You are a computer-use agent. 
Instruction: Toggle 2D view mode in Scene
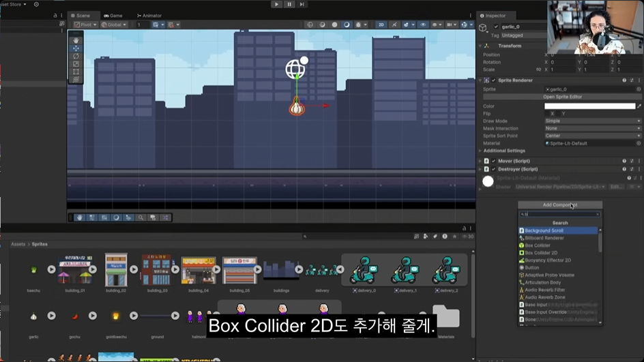(x=381, y=25)
